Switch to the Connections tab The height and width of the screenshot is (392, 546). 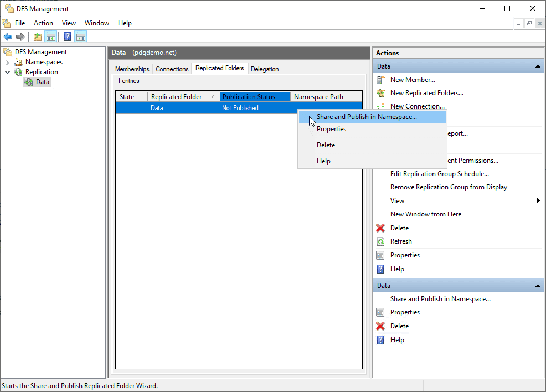(x=172, y=69)
